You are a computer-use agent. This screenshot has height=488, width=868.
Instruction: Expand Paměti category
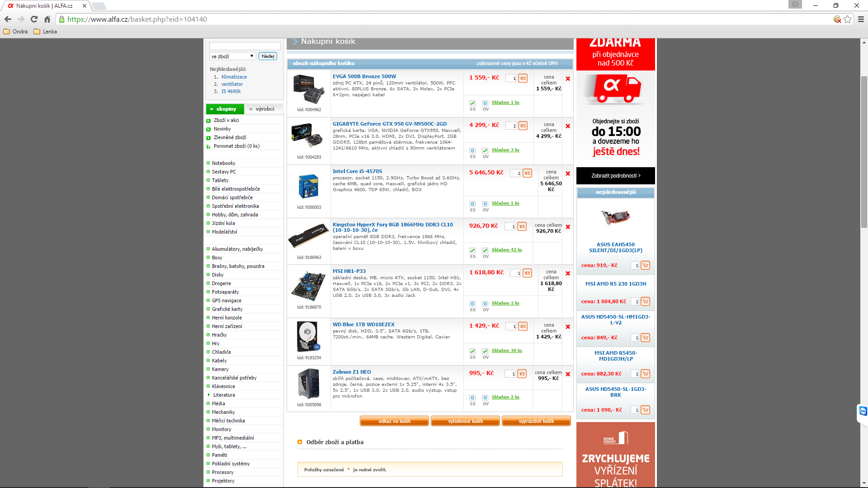[x=208, y=455]
